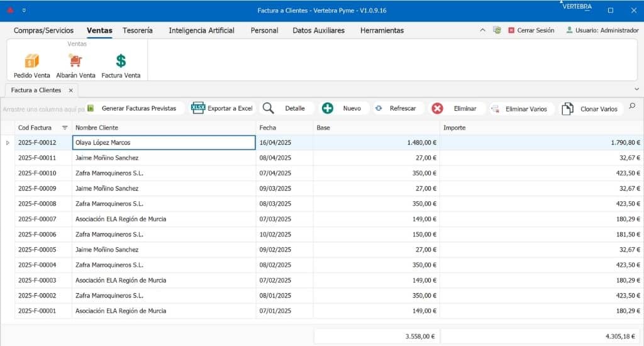Viewport: 644px width, 346px height.
Task: Collapse the ribbon with the chevron
Action: 482,30
